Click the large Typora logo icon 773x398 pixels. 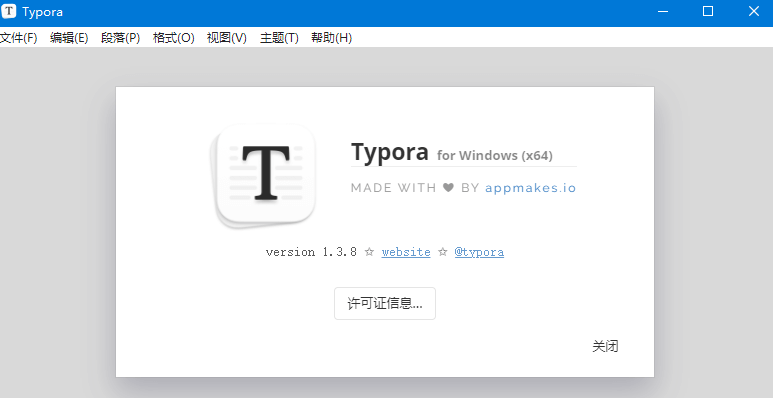pyautogui.click(x=264, y=176)
